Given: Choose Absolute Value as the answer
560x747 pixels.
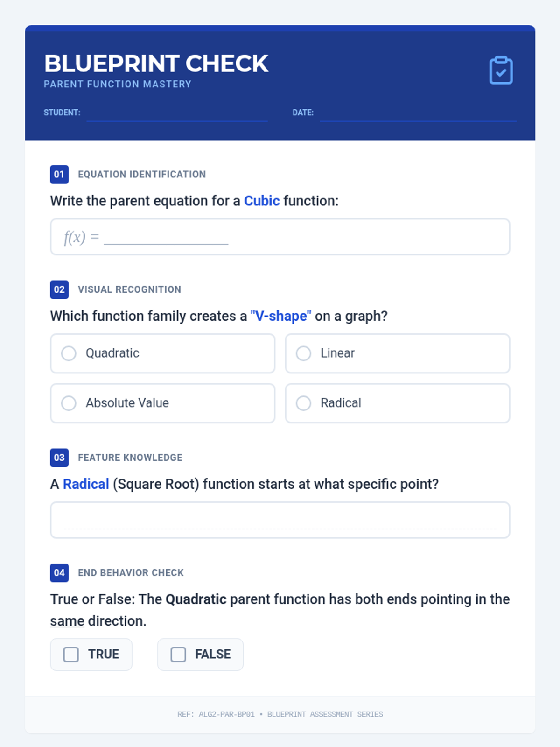Looking at the screenshot, I should [x=69, y=403].
